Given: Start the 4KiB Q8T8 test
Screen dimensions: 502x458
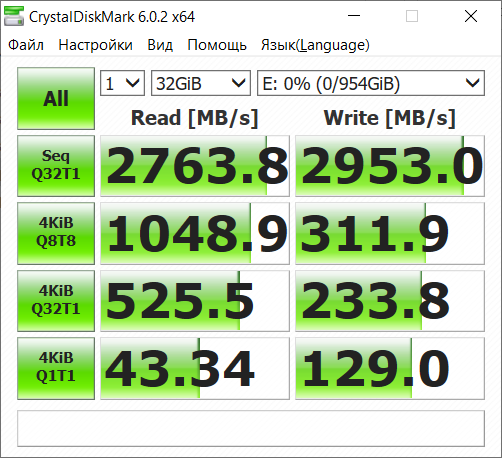Looking at the screenshot, I should pos(56,233).
